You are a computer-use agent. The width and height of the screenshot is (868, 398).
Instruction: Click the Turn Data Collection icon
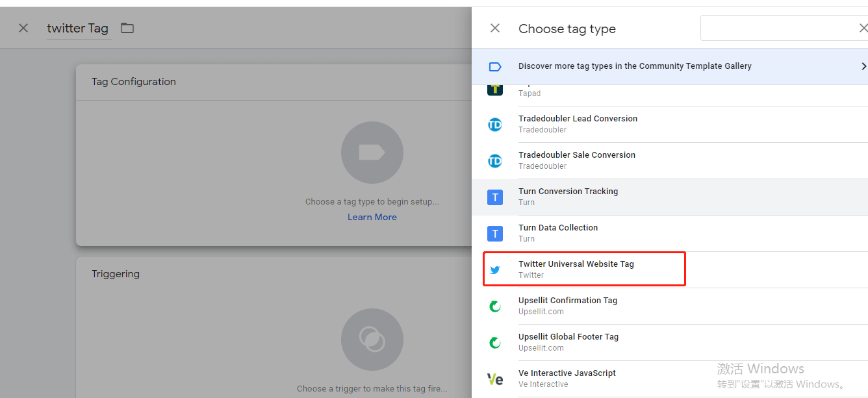(x=495, y=233)
